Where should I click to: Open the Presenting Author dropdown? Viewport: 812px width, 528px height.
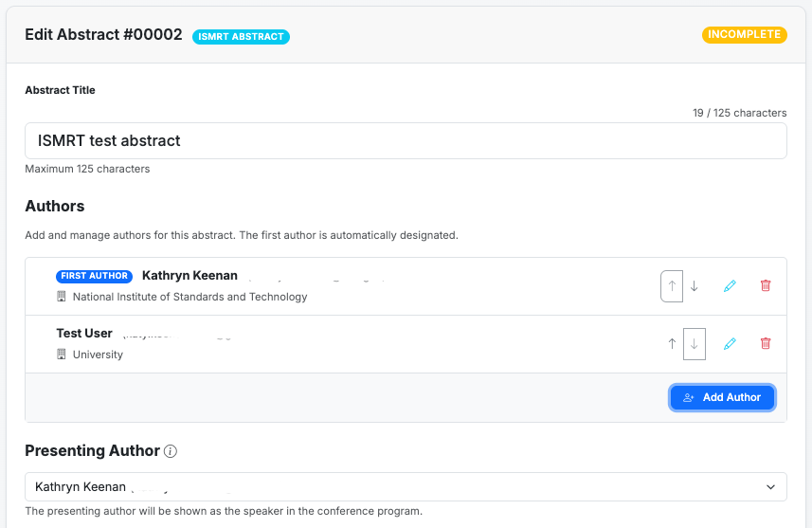point(406,487)
